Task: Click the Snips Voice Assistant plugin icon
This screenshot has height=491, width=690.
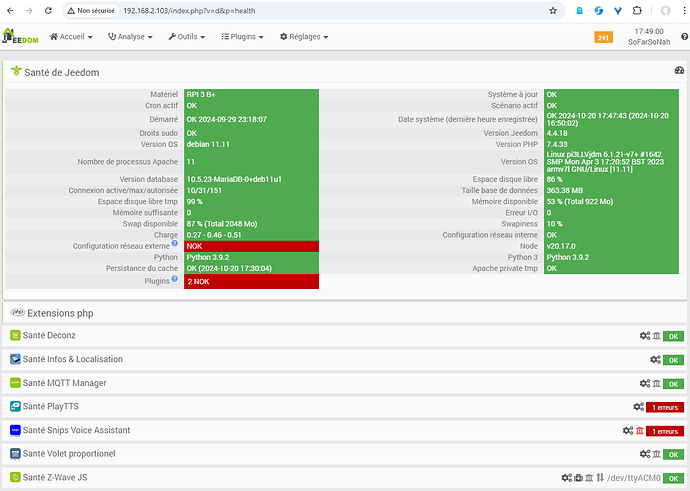Action: [x=15, y=430]
